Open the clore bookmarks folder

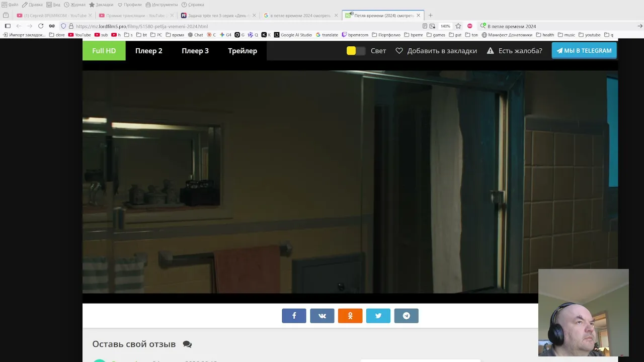click(57, 35)
